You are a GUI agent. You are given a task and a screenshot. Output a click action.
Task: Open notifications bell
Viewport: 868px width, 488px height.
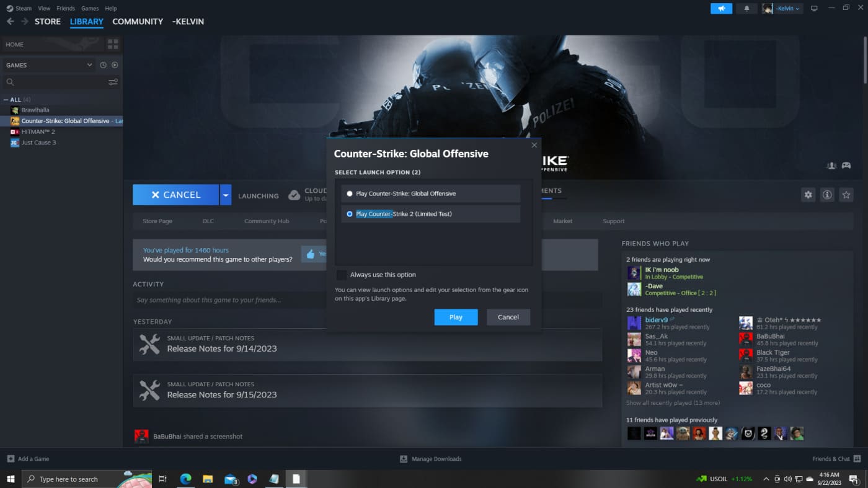pos(746,8)
